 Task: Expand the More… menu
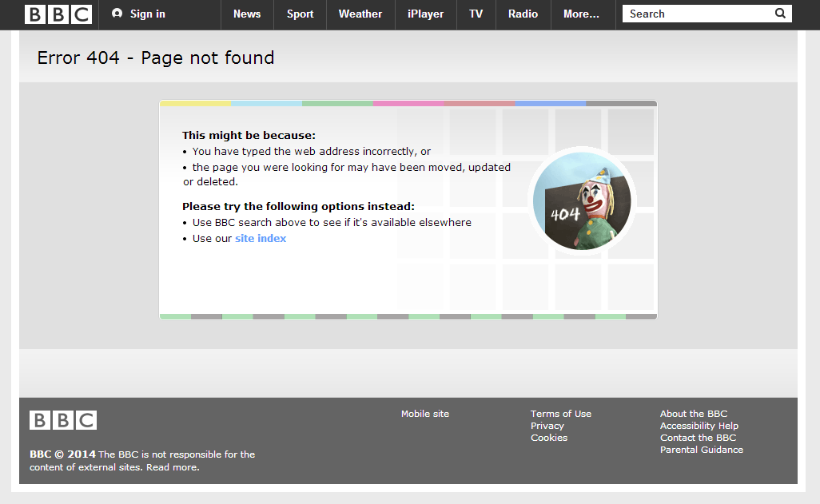(x=582, y=14)
